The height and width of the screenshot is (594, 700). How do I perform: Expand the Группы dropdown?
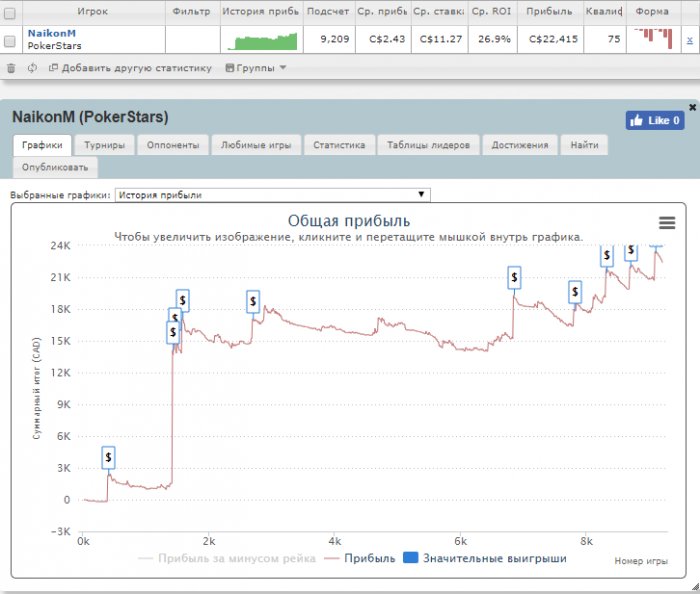pyautogui.click(x=256, y=68)
